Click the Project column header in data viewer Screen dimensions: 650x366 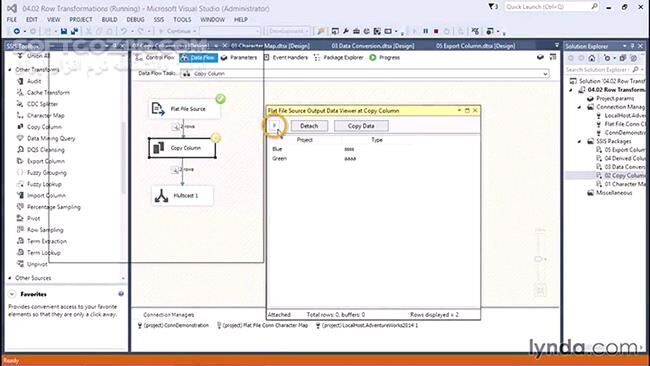click(305, 140)
